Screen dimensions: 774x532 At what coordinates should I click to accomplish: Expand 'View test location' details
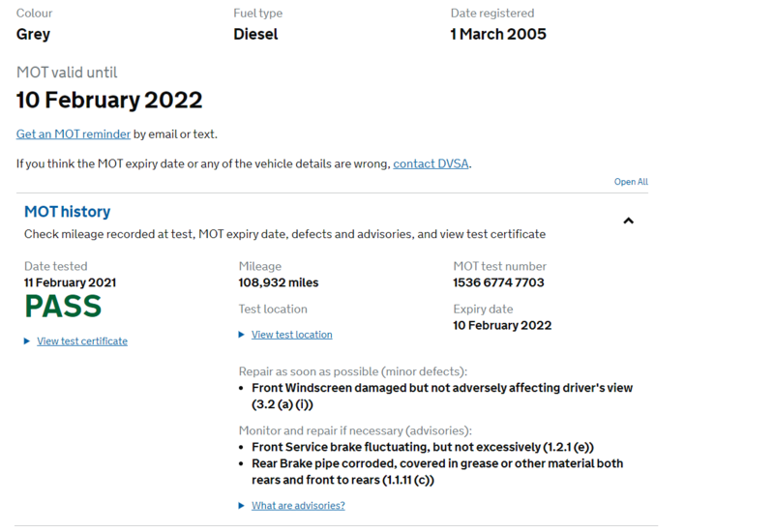(291, 335)
